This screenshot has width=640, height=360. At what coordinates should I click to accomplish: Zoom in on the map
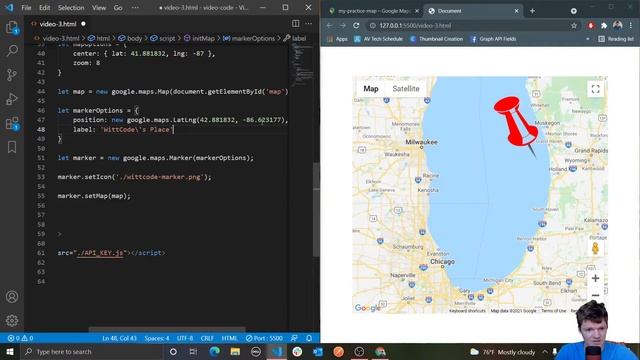pos(596,278)
